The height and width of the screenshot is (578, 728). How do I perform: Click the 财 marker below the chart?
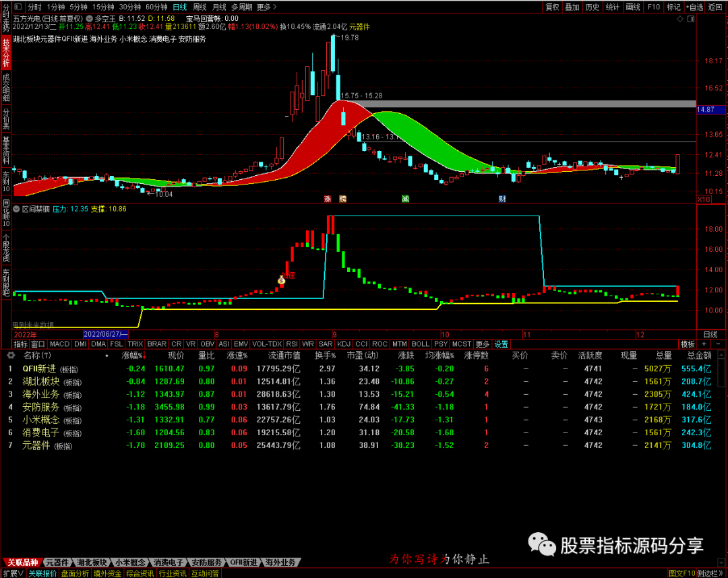(x=502, y=199)
